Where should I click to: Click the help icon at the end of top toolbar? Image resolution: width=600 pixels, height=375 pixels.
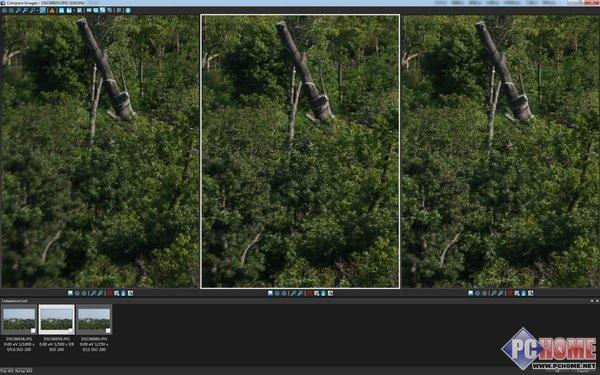[x=127, y=11]
